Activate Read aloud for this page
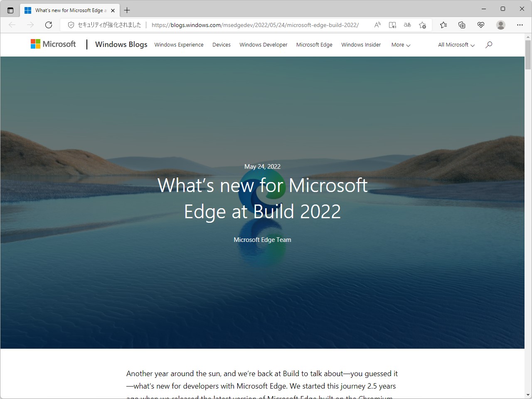The height and width of the screenshot is (399, 532). [x=377, y=25]
